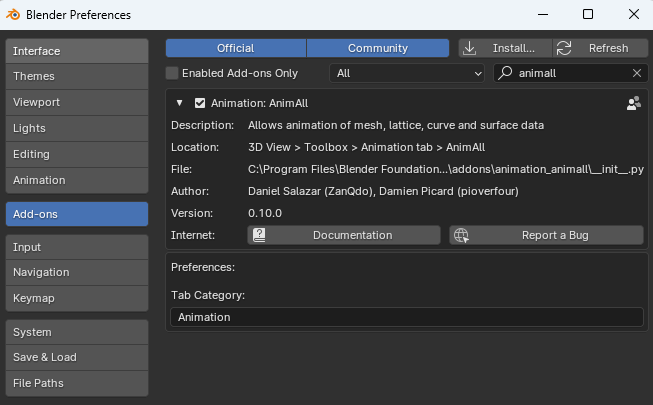Screen dimensions: 653x405
Task: Click the Report a Bug globe icon
Action: [x=461, y=235]
